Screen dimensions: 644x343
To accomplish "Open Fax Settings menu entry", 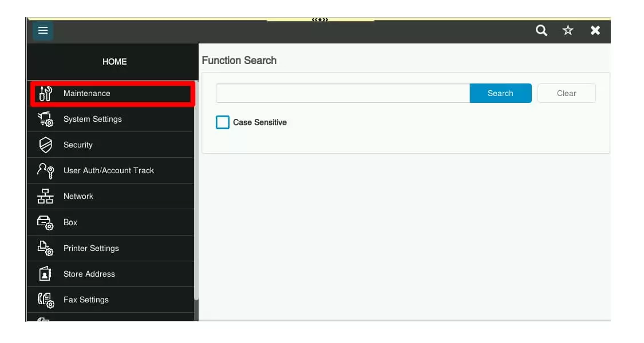I will [x=110, y=300].
